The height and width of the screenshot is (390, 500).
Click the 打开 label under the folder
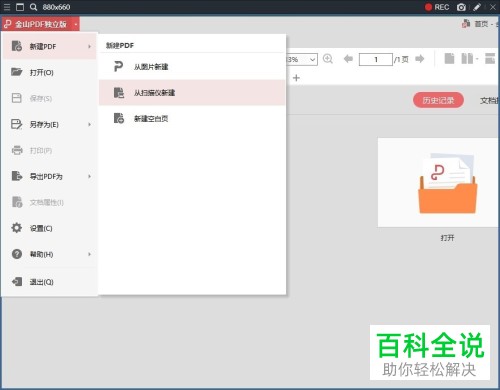447,238
